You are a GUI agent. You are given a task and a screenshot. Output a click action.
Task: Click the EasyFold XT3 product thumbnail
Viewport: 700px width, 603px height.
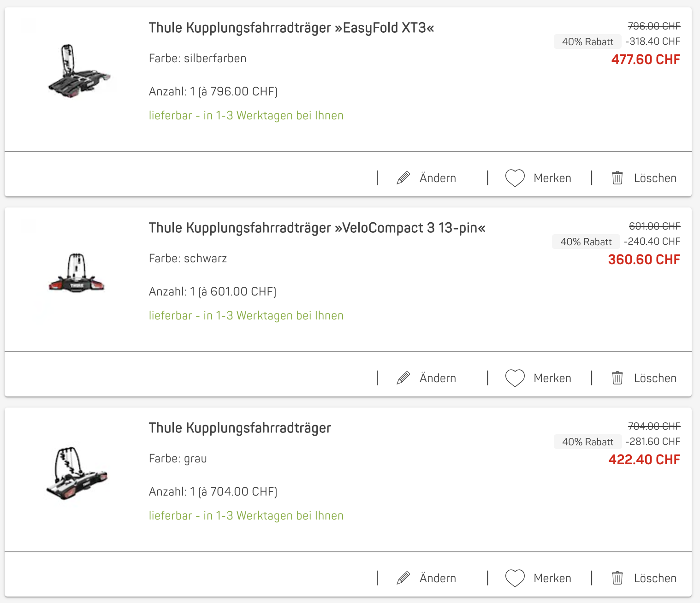[x=79, y=71]
